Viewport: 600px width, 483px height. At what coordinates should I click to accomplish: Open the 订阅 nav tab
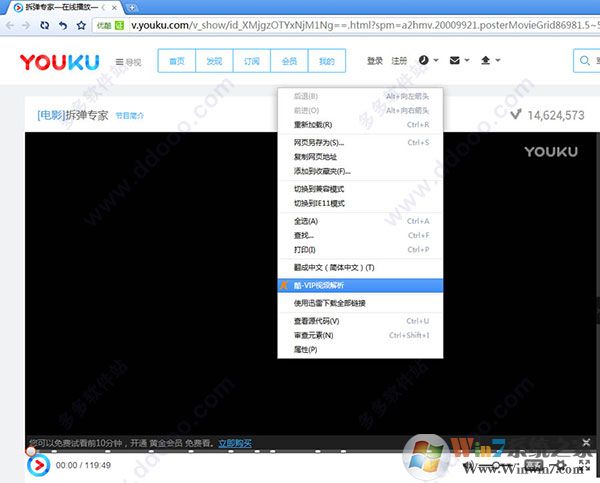pyautogui.click(x=252, y=60)
